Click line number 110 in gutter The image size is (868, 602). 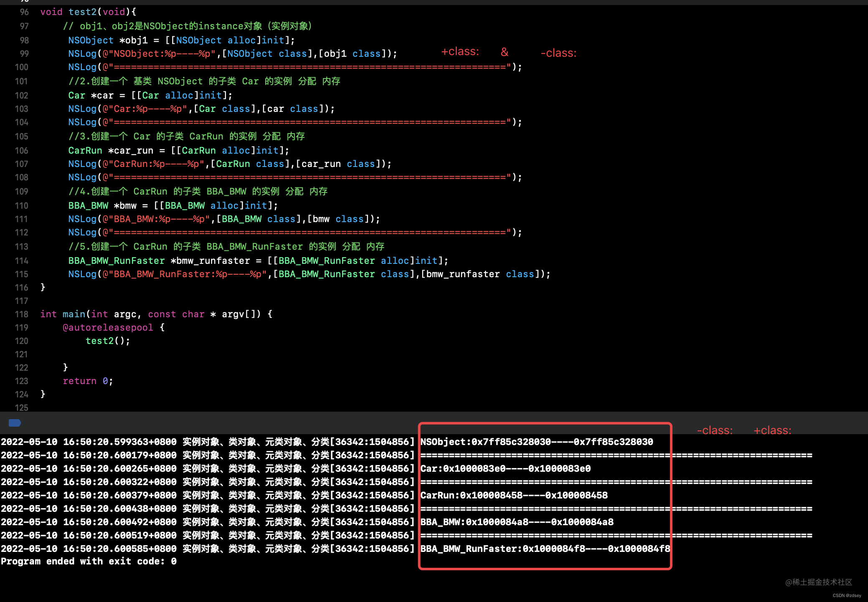[x=22, y=206]
